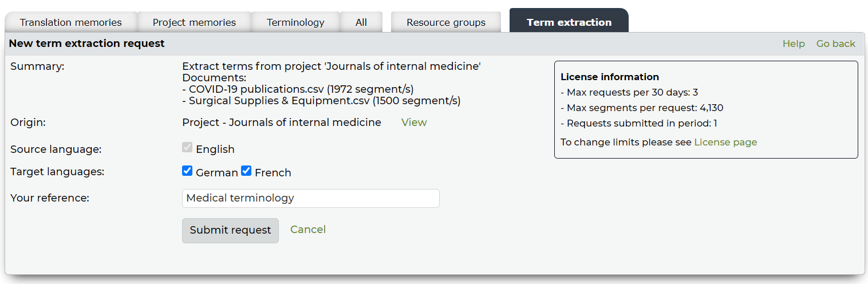Open the License page link
Image resolution: width=868 pixels, height=284 pixels.
click(x=725, y=142)
